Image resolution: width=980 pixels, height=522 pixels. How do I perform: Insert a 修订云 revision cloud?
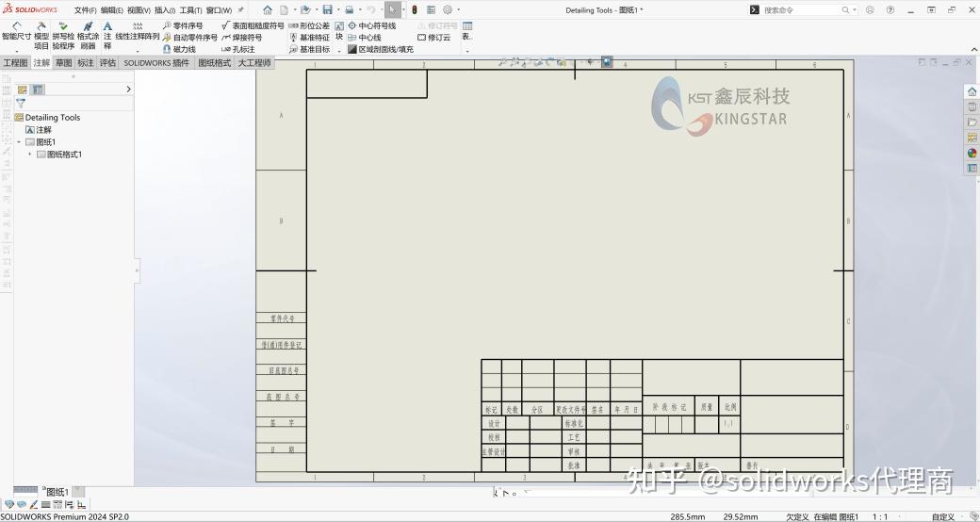pyautogui.click(x=433, y=38)
